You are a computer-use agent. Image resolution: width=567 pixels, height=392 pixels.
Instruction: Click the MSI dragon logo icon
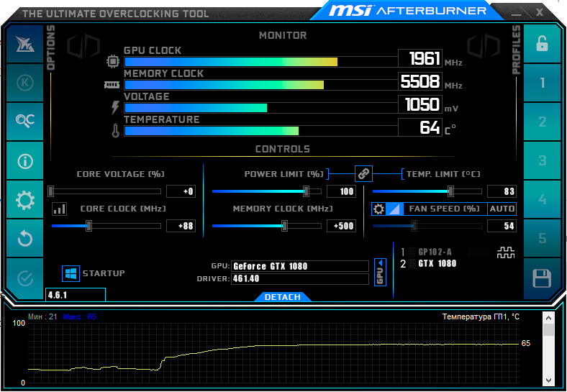coord(25,43)
